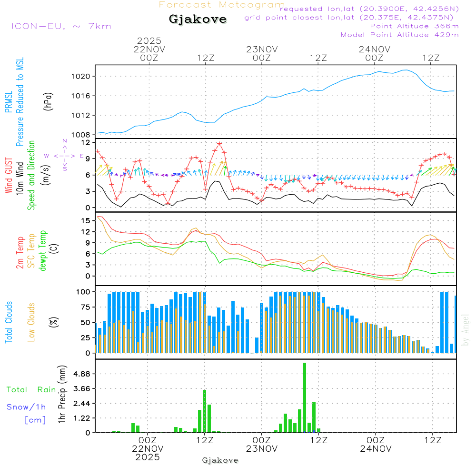Click the 2m Temp legend label

(x=20, y=252)
